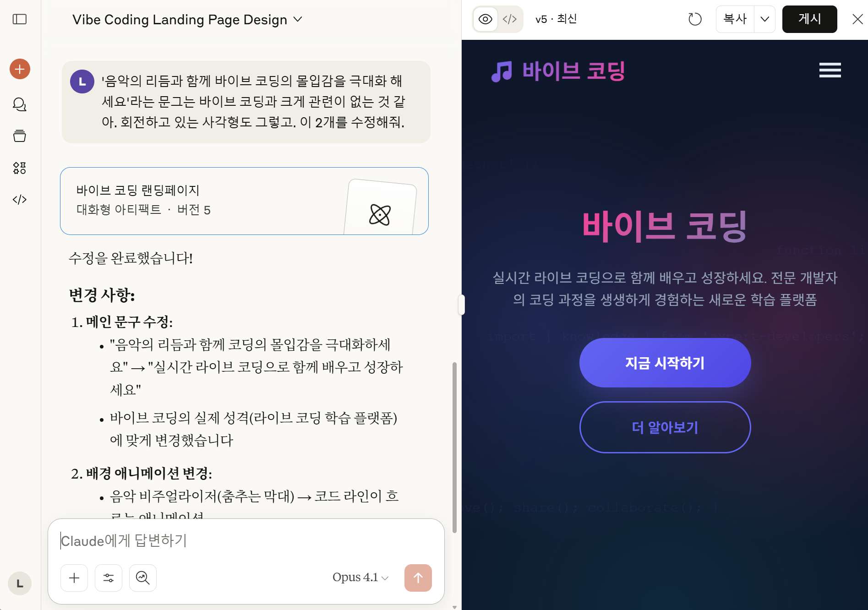Open the code icon in sidebar

(20, 200)
